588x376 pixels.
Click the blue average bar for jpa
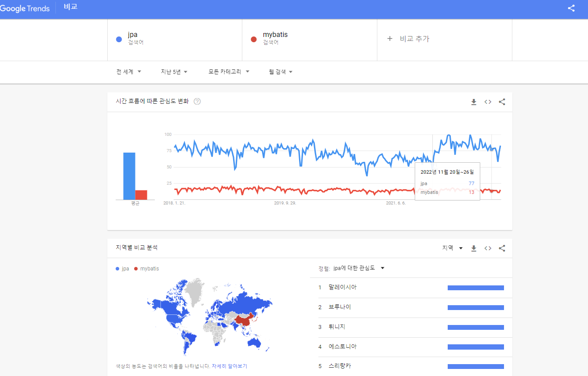click(x=129, y=176)
